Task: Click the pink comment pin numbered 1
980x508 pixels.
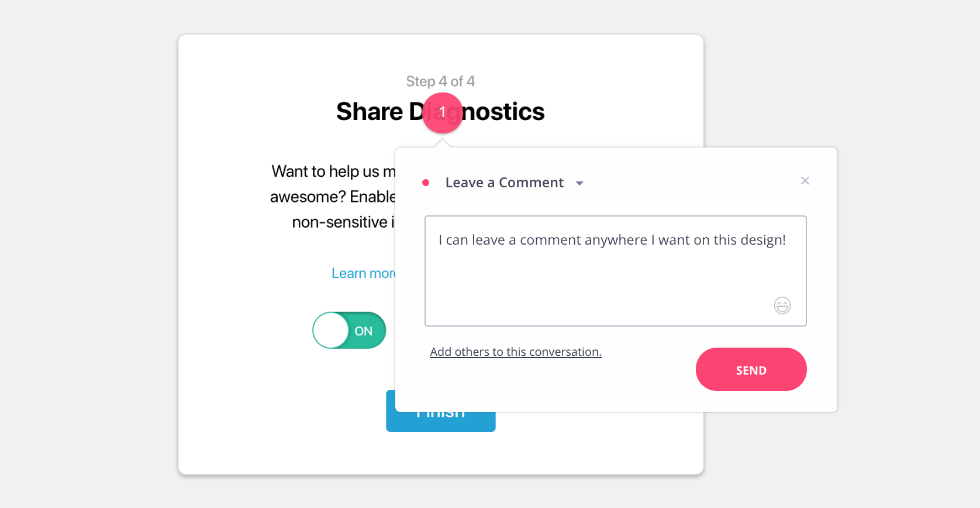Action: click(443, 112)
